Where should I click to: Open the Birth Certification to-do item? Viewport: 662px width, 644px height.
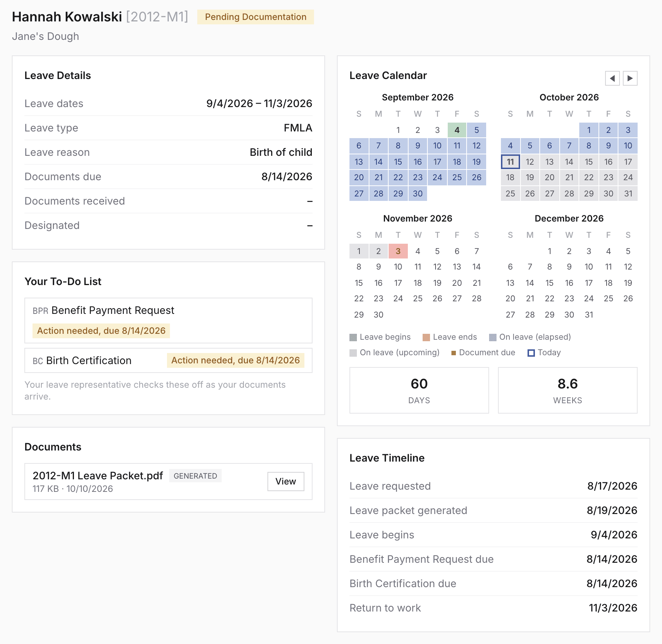coord(168,360)
